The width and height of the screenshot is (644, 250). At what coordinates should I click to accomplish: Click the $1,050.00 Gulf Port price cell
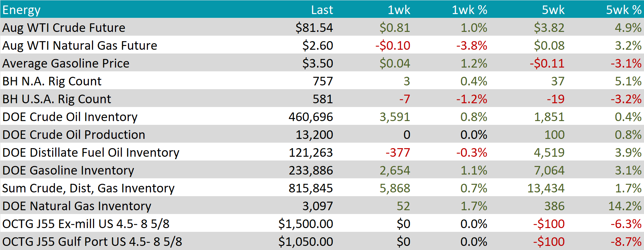[305, 242]
